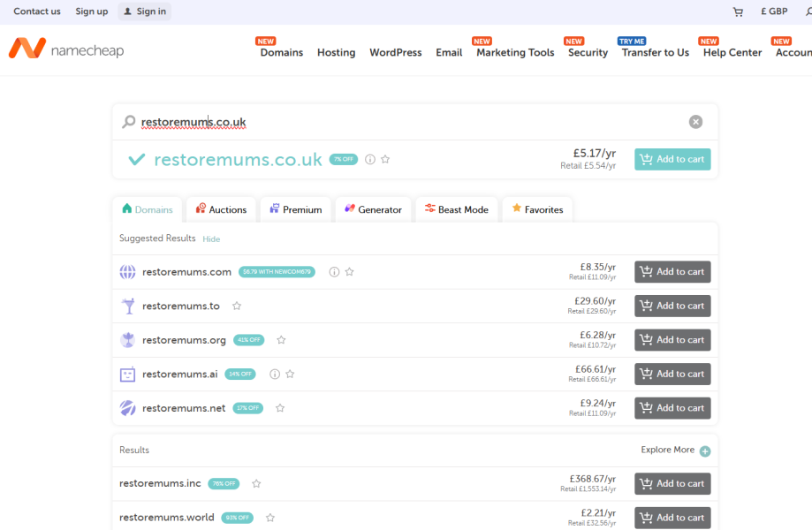Expand Explore More plus icon
Screen dimensions: 812x530
tap(705, 450)
